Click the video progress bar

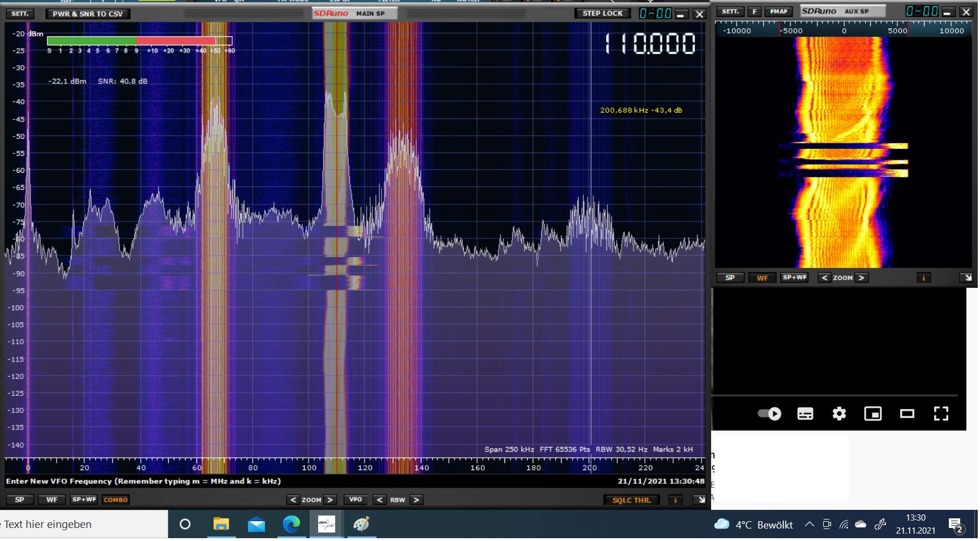[835, 395]
